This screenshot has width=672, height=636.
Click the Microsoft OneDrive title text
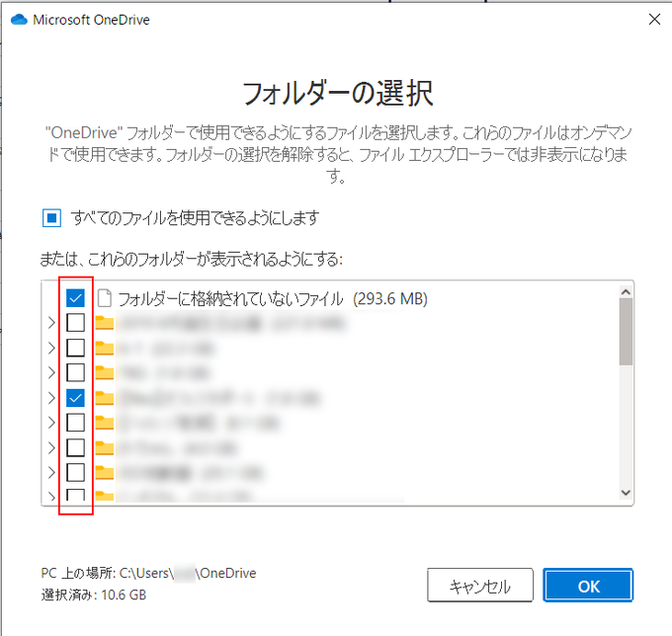coord(91,20)
